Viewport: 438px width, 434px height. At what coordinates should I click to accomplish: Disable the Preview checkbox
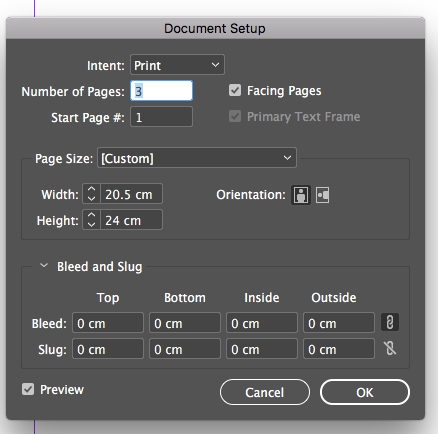pos(28,389)
